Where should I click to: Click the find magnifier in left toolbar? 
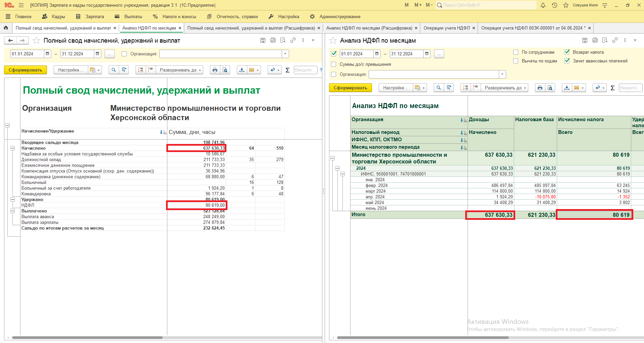pos(114,70)
